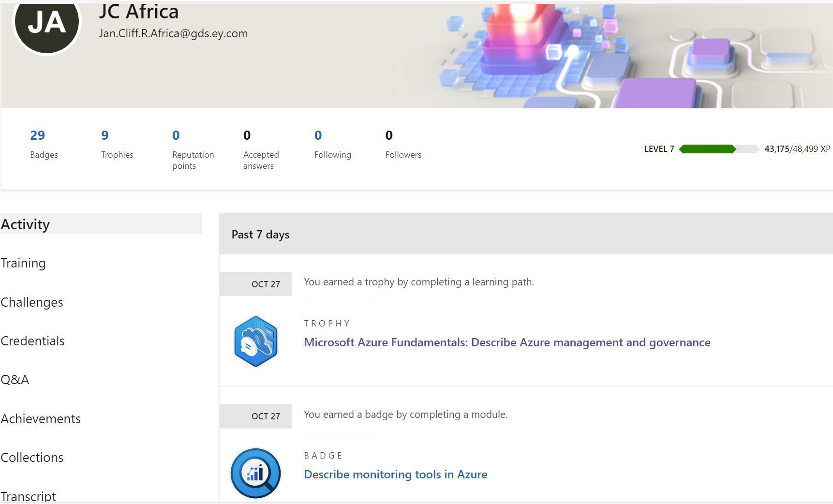Click the 'You earned a trophy' message
833x504 pixels.
(419, 282)
